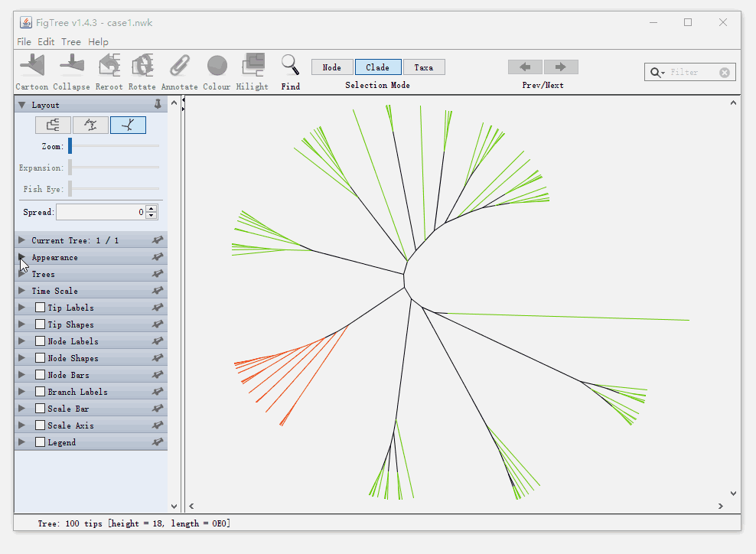756x554 pixels.
Task: Collapse the Layout section
Action: coord(22,105)
